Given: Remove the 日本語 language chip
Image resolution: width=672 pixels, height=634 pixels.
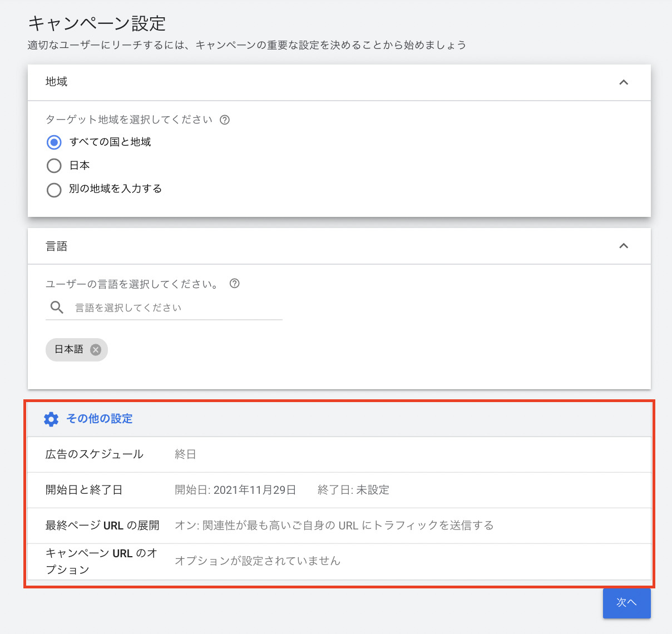Looking at the screenshot, I should coord(95,350).
